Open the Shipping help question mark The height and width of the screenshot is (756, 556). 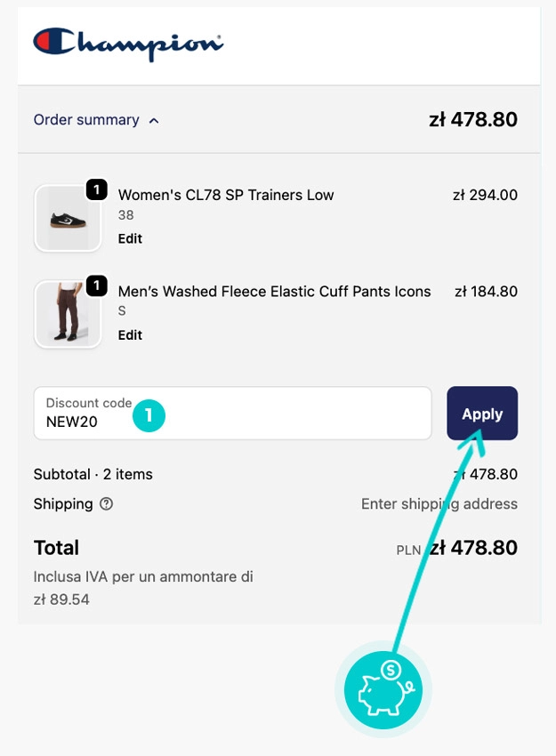click(x=107, y=504)
